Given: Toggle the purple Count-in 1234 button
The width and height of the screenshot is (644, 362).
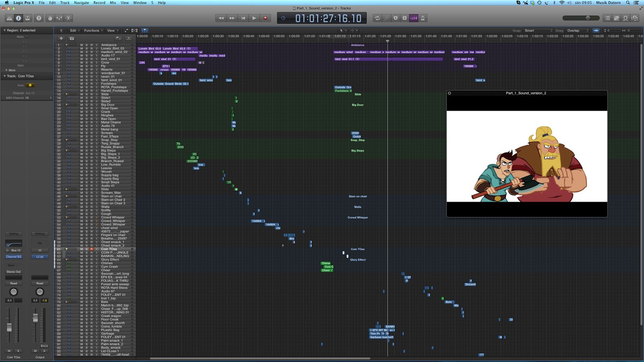Looking at the screenshot, I should tap(414, 18).
